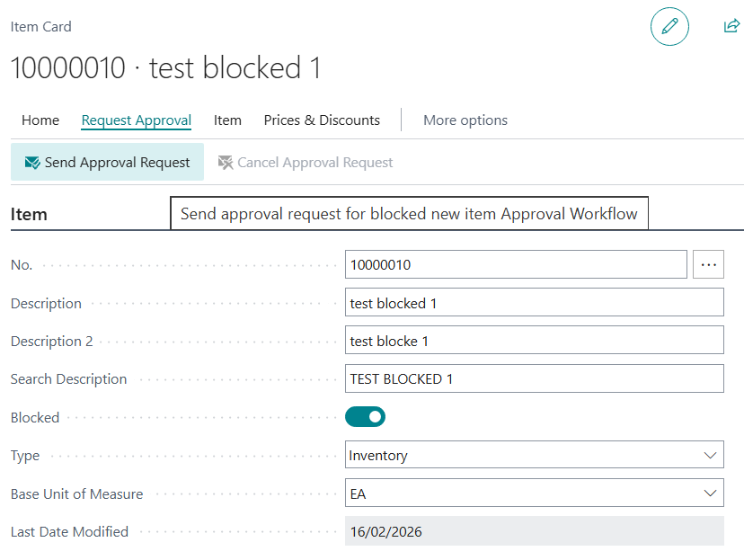Screen dimensions: 744x560
Task: Click the ellipsis button beside No. field
Action: pos(708,264)
